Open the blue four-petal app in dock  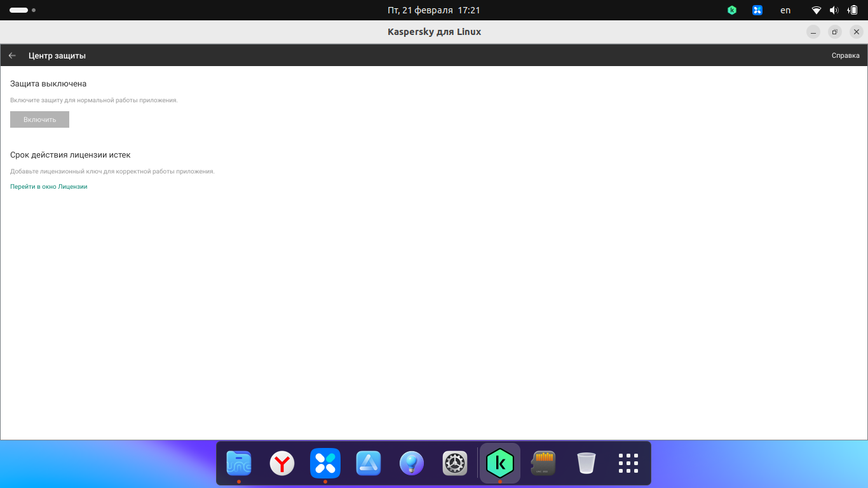pos(325,463)
